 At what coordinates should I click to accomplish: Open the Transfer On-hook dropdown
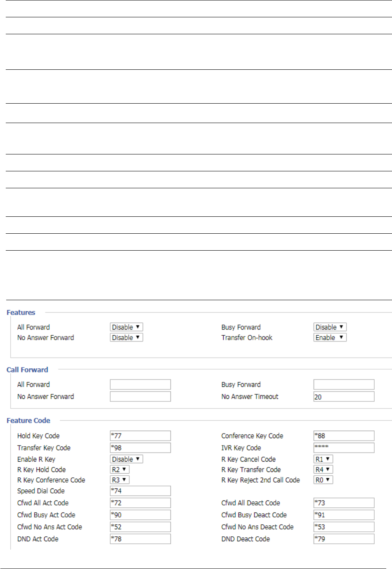coord(330,337)
